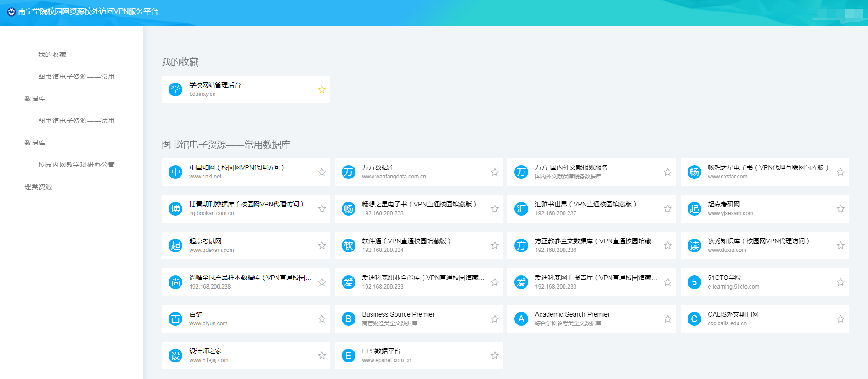Screen dimensions: 868x379
Task: Open Business Source Premier title link
Action: pyautogui.click(x=398, y=314)
